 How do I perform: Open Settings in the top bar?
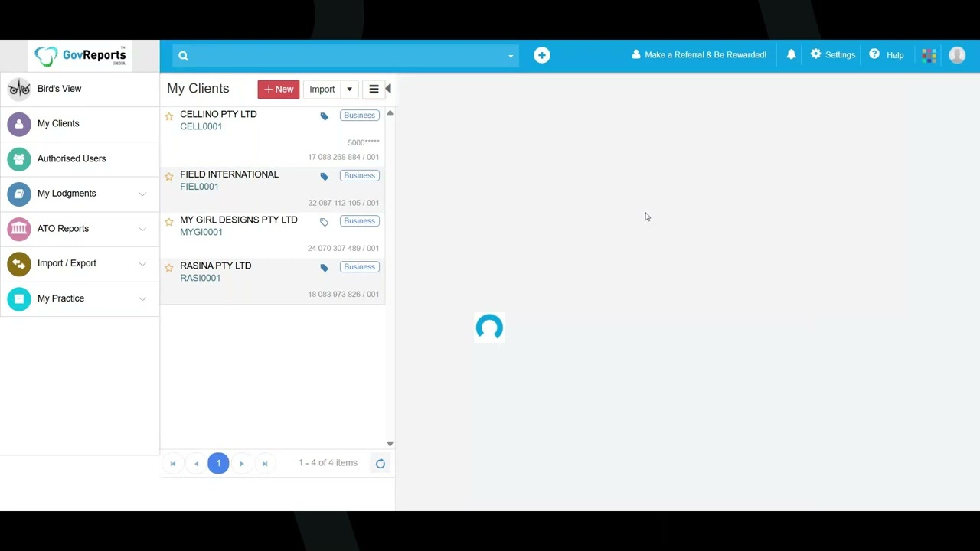point(832,55)
